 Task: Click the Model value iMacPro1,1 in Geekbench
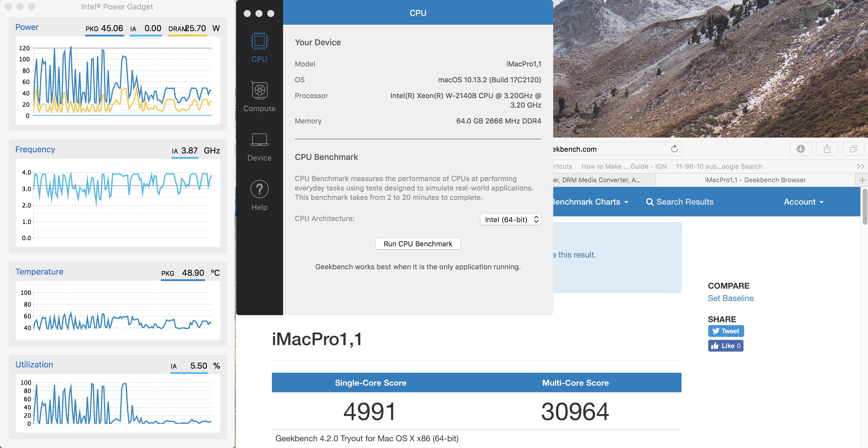pyautogui.click(x=523, y=64)
